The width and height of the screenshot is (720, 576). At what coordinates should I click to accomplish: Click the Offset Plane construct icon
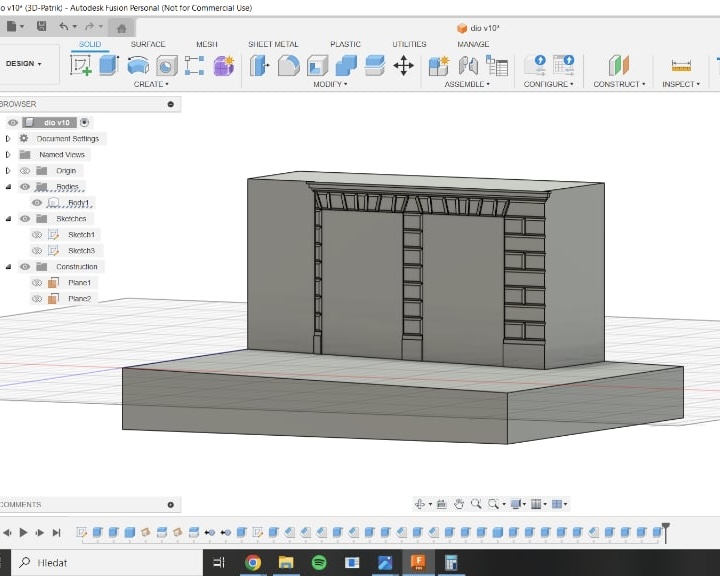[x=619, y=65]
